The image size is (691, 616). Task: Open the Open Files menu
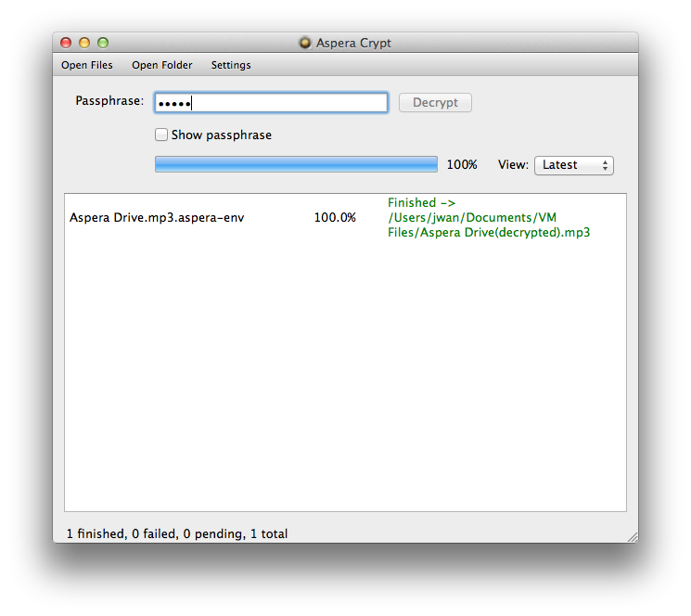(87, 65)
